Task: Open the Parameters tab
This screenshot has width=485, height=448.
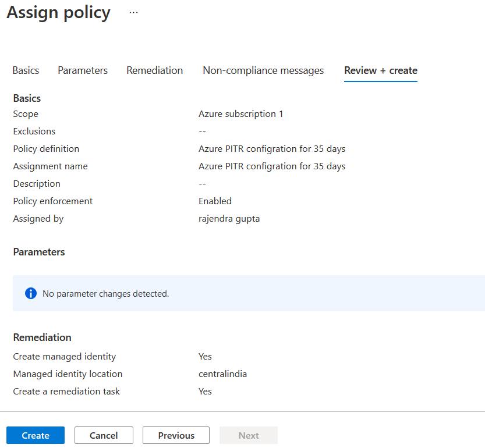Action: (x=83, y=70)
